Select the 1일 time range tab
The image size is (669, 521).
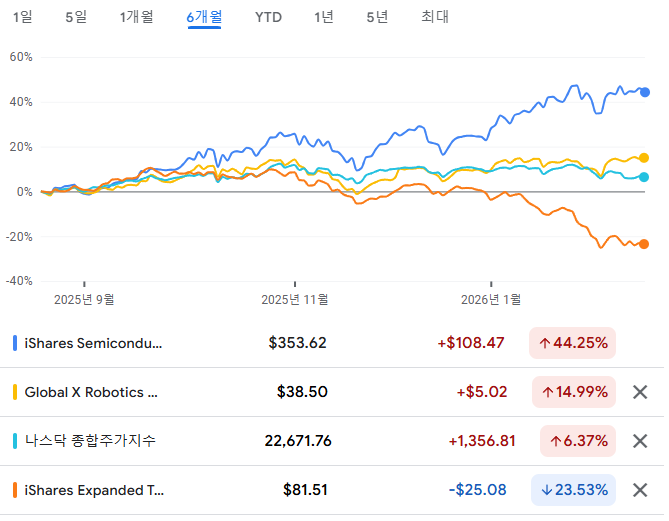(23, 17)
